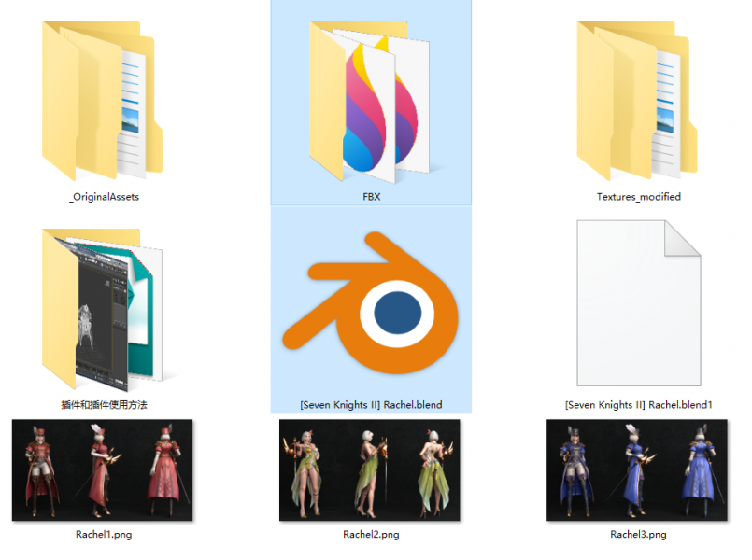Image resolution: width=752 pixels, height=560 pixels.
Task: Click the Rachel2.png filename label
Action: click(x=371, y=534)
